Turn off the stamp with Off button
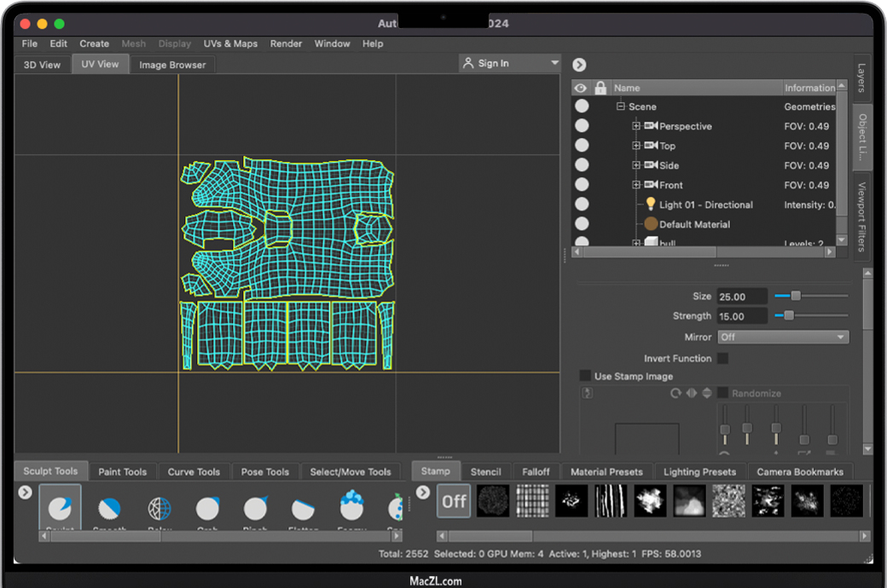Image resolution: width=887 pixels, height=588 pixels. pyautogui.click(x=454, y=501)
